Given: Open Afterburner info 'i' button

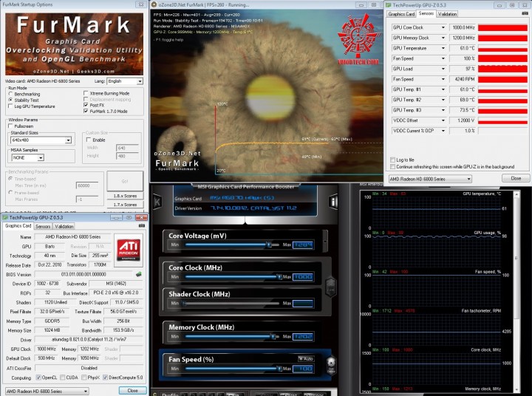Looking at the screenshot, I should tap(334, 201).
